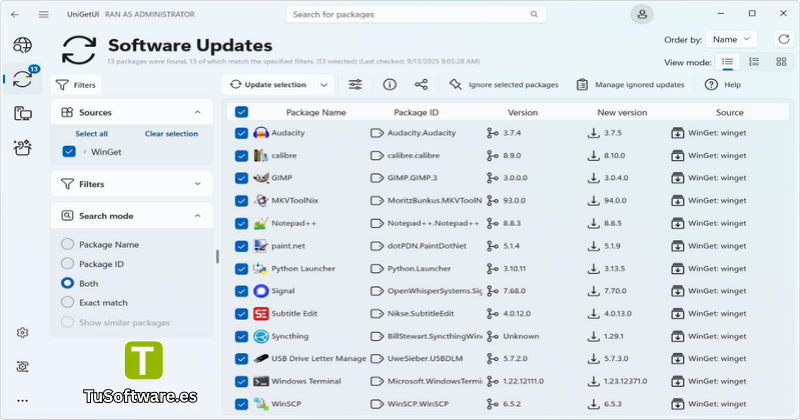The image size is (800, 420).
Task: Click the Select all sources link
Action: 91,134
